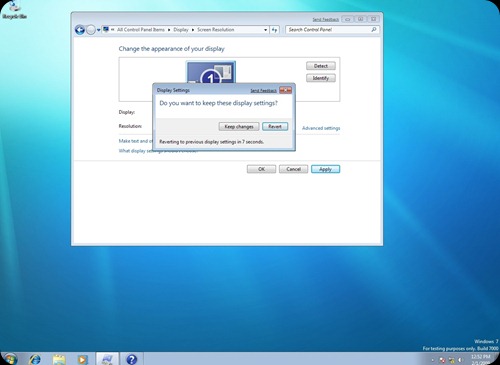Open the Help question mark taskbar icon
Image resolution: width=500 pixels, height=365 pixels.
[132, 359]
